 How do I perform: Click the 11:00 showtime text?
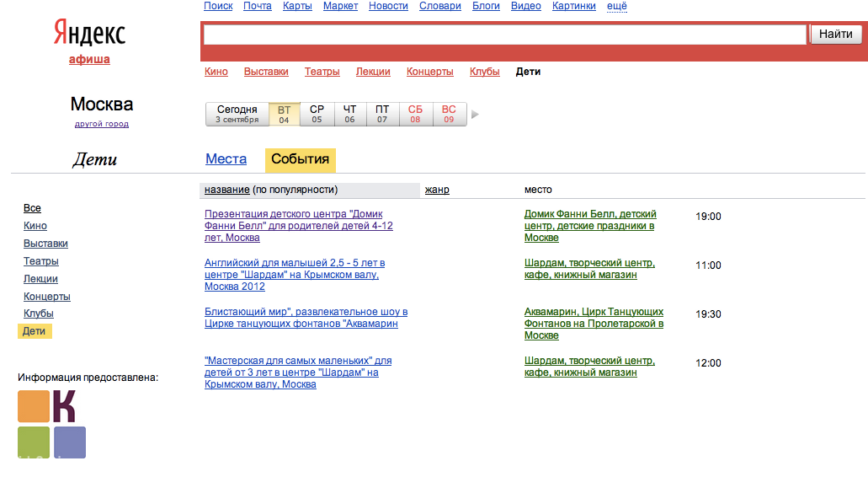(x=708, y=265)
